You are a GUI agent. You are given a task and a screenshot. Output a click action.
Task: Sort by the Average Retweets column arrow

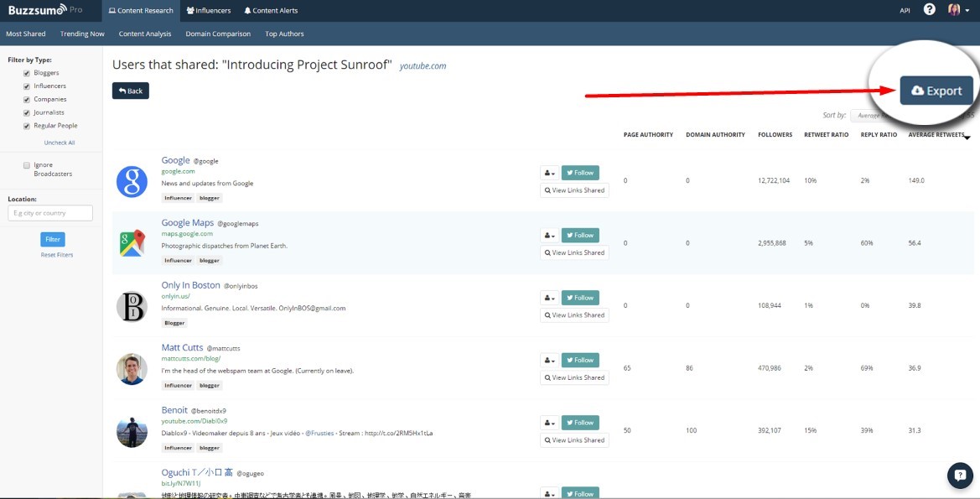[x=967, y=138]
